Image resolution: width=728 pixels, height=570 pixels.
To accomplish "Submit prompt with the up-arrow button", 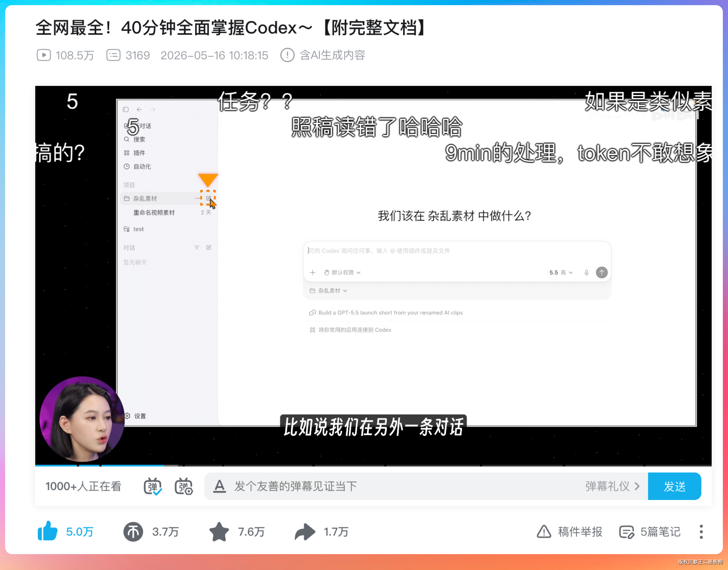I will (x=601, y=273).
